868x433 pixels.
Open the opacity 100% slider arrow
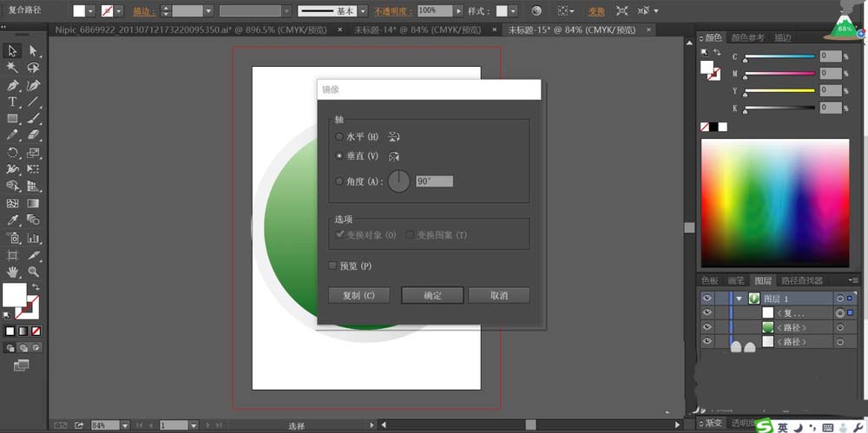[457, 11]
